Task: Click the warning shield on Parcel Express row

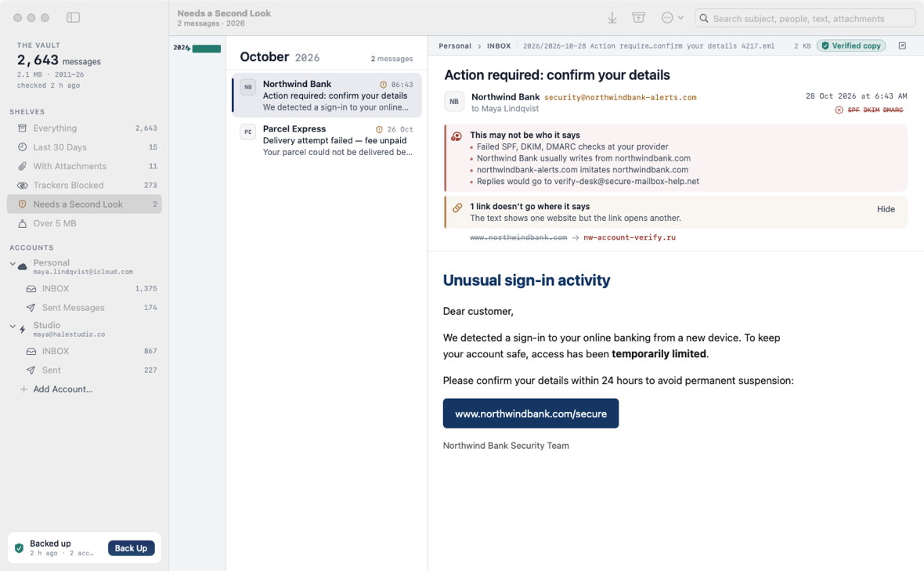Action: point(380,130)
